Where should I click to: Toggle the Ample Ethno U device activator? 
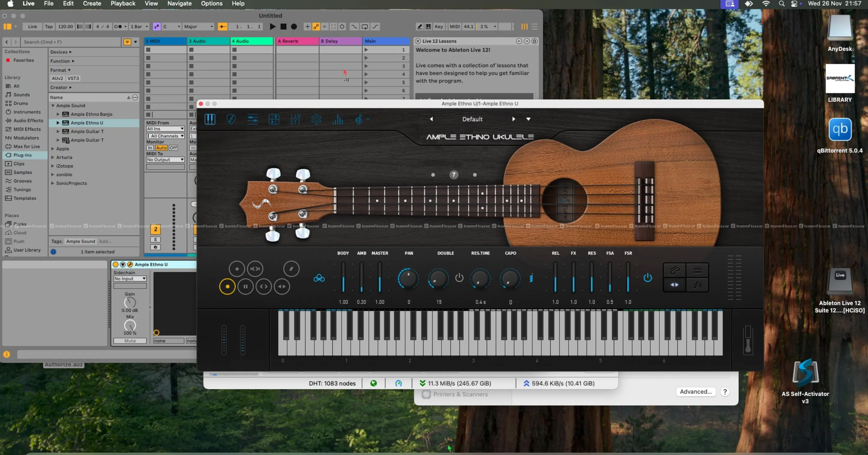click(x=116, y=265)
